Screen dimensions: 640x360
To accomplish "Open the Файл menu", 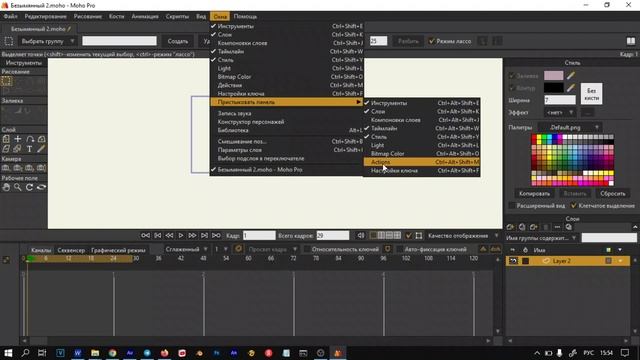I will [x=11, y=16].
